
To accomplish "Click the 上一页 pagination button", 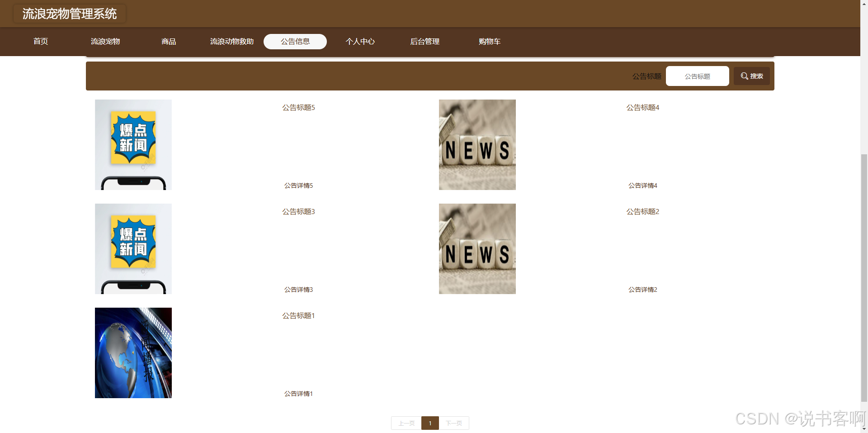I will (x=406, y=423).
